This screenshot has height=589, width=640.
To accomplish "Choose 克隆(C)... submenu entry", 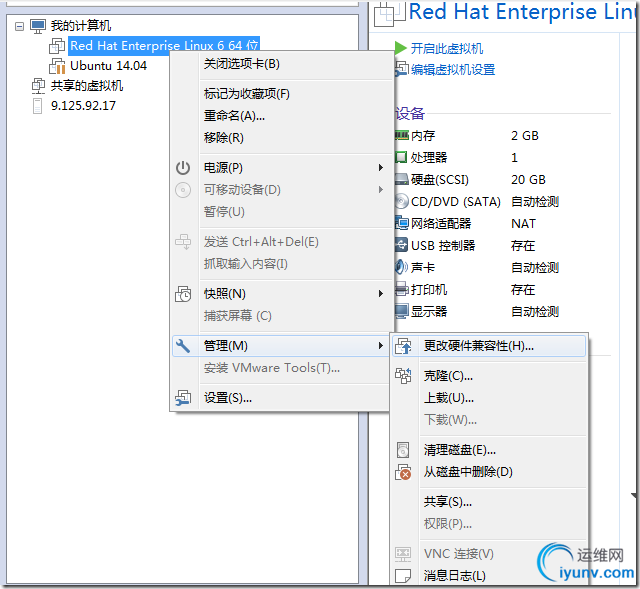I will (x=489, y=376).
